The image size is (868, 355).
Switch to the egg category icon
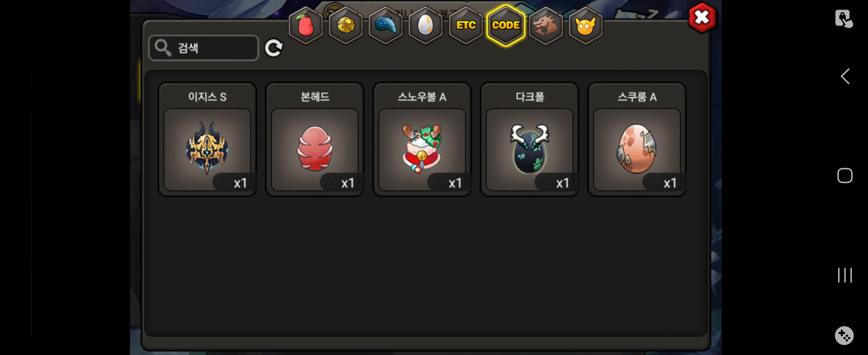coord(425,25)
